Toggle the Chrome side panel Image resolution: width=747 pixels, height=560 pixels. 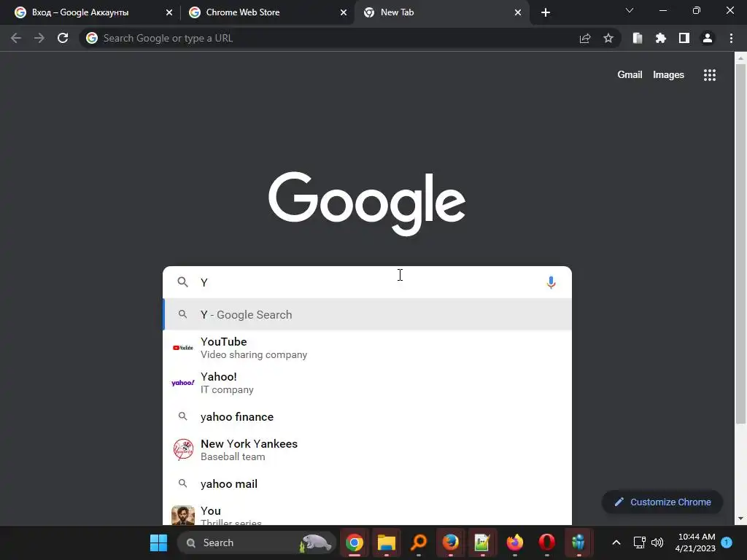tap(684, 38)
